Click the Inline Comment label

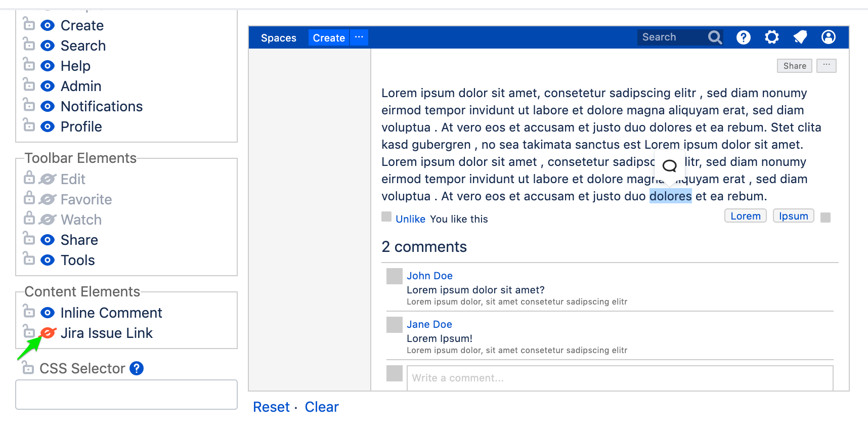[111, 313]
